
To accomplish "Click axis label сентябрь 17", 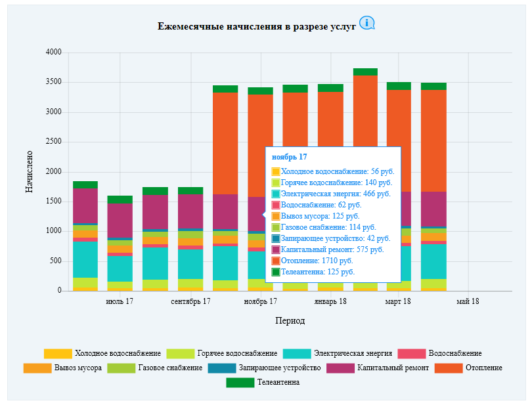I will pyautogui.click(x=190, y=301).
